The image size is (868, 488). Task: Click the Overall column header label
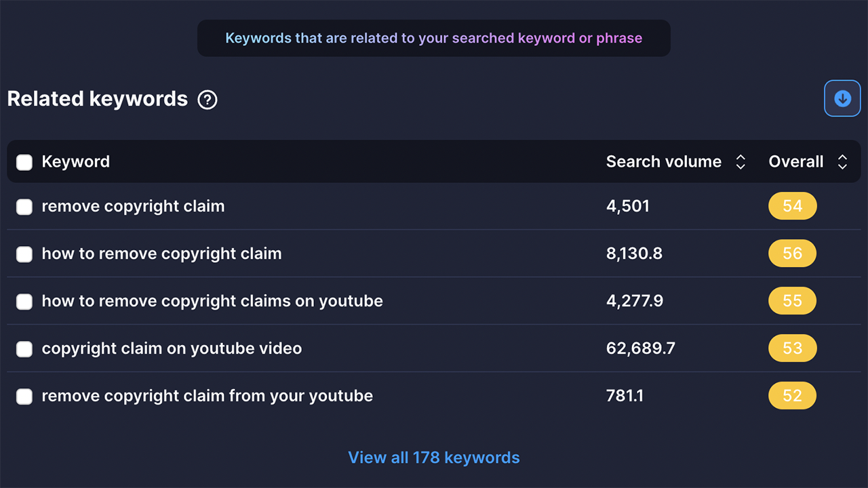[x=795, y=162]
